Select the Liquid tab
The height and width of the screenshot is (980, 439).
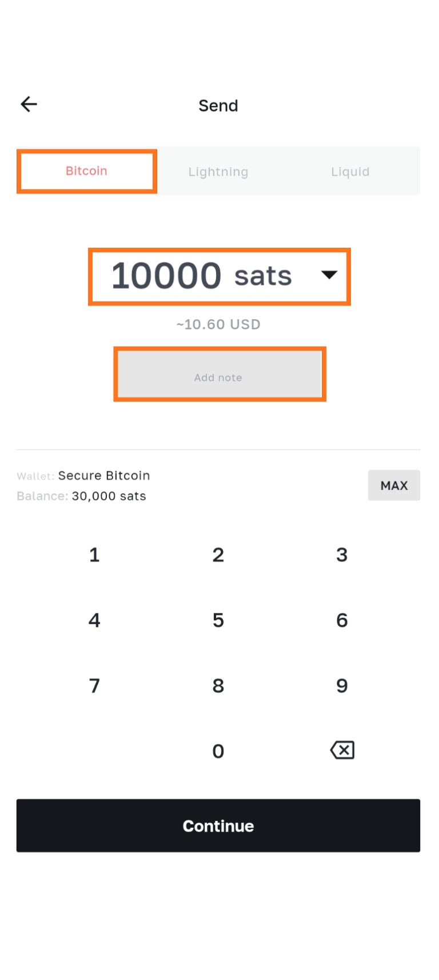(x=350, y=172)
